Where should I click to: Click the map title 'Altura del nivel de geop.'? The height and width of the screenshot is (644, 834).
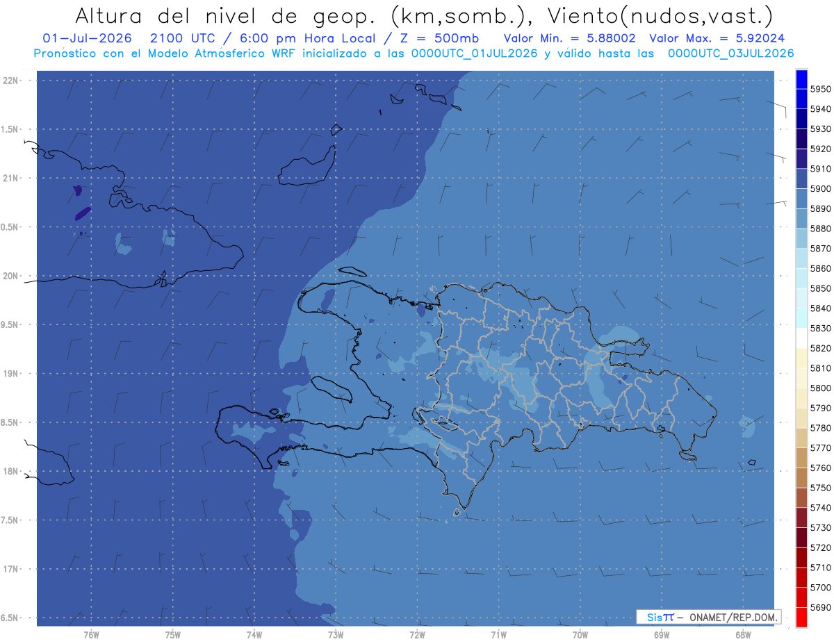(226, 15)
